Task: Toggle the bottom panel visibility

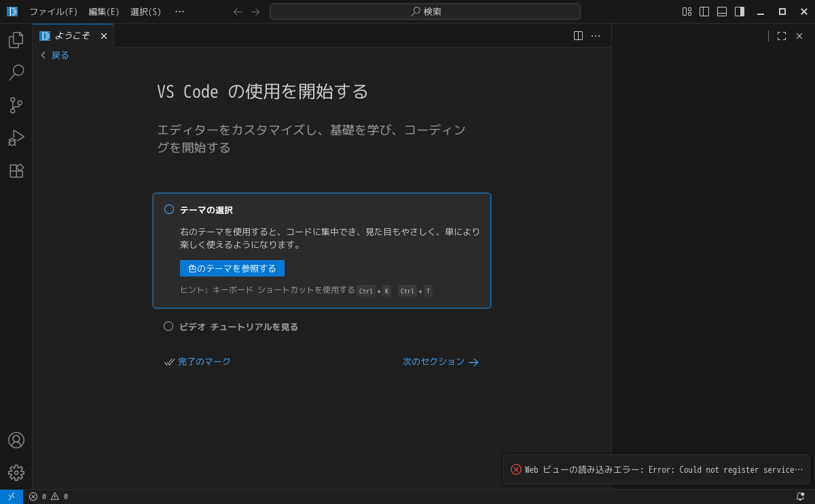Action: (722, 12)
